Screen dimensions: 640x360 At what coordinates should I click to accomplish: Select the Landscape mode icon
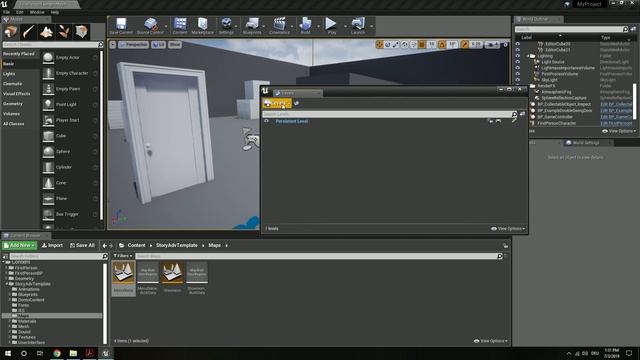click(x=46, y=31)
